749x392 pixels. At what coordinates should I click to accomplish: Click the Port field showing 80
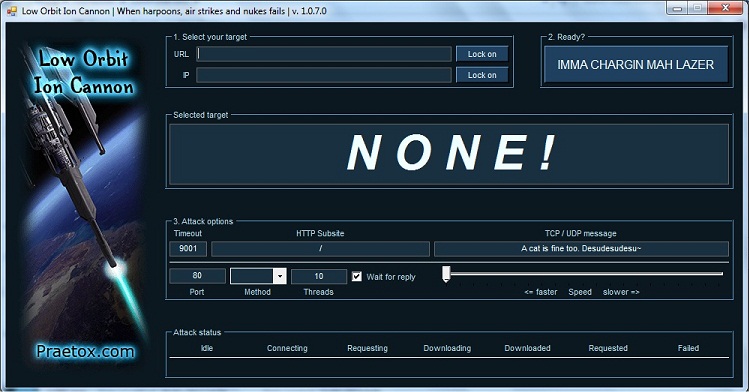(197, 275)
